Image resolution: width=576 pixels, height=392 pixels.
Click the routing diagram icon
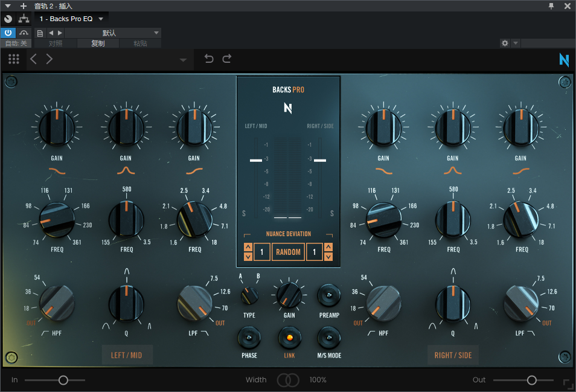[x=24, y=18]
